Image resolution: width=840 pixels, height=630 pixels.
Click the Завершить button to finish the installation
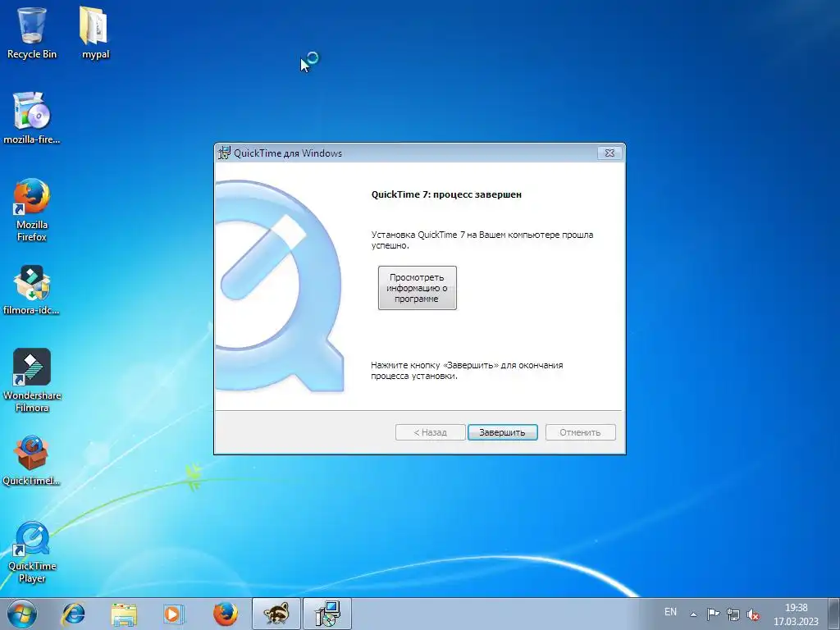503,432
